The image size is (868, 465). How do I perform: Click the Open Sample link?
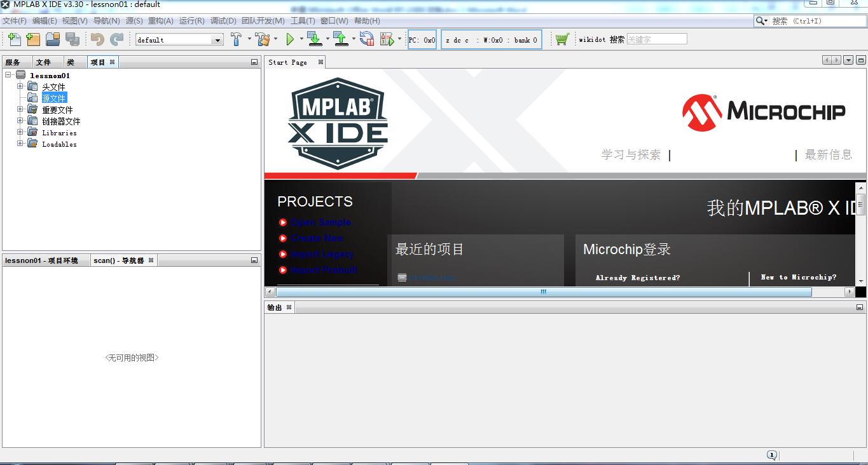click(321, 222)
